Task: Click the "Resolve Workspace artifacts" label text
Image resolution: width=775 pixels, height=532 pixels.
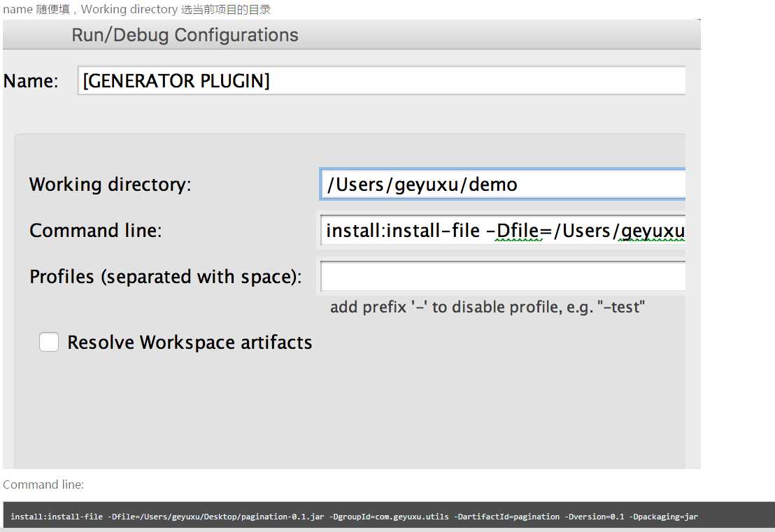Action: [190, 343]
